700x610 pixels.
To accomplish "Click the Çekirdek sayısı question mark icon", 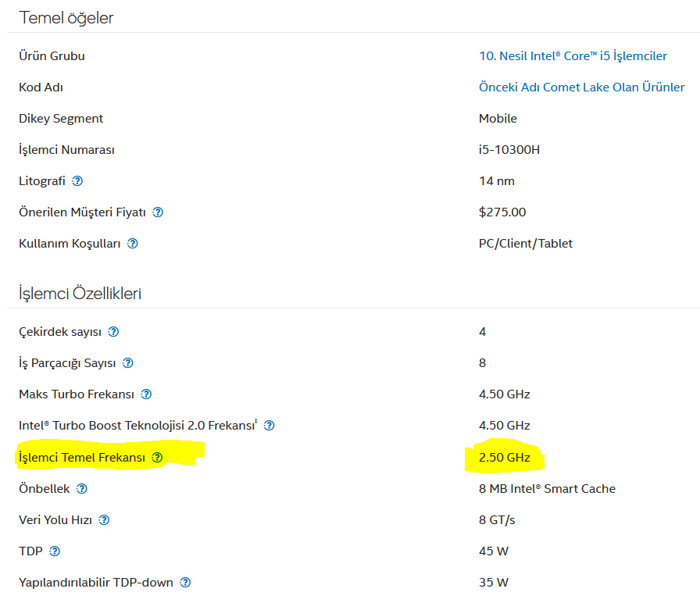I will (x=113, y=332).
